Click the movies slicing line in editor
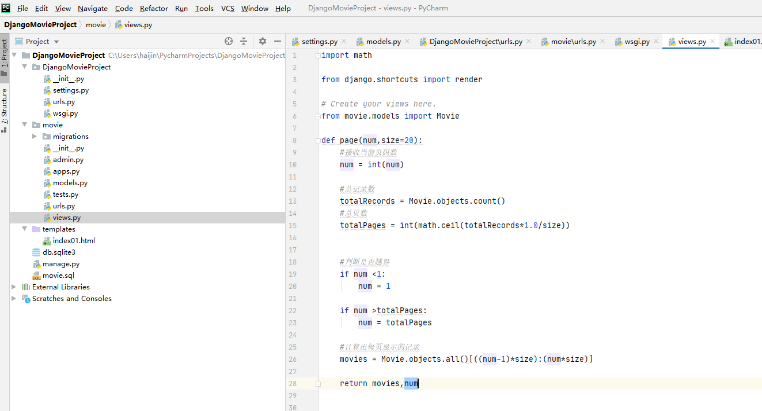The image size is (762, 411). [x=466, y=359]
